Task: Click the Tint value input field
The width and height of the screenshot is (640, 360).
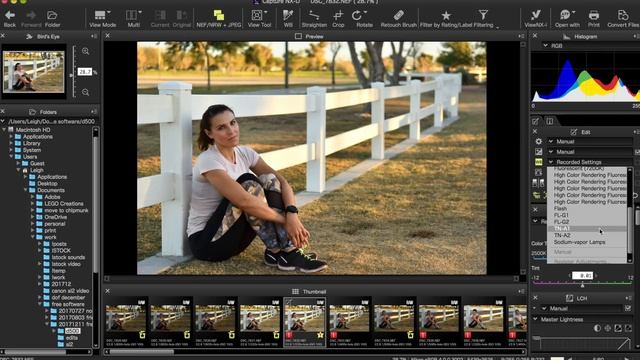Action: 582,276
